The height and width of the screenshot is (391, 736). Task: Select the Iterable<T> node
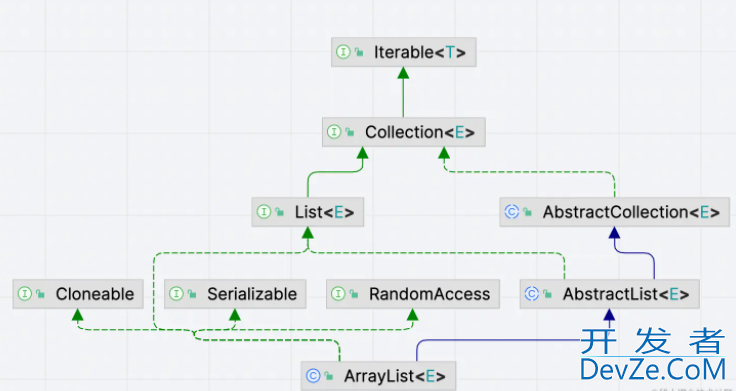pos(404,52)
